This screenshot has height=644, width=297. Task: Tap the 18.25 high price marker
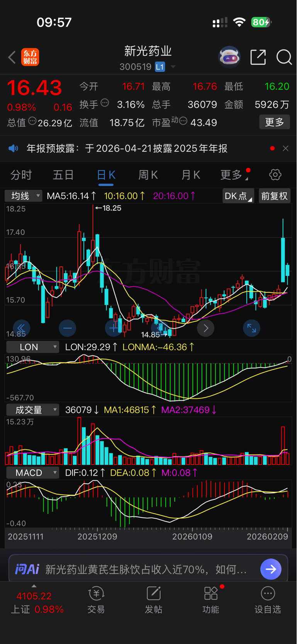coord(109,208)
